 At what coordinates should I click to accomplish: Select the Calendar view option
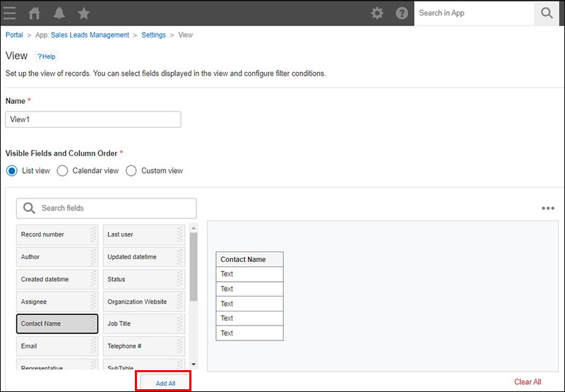point(62,171)
